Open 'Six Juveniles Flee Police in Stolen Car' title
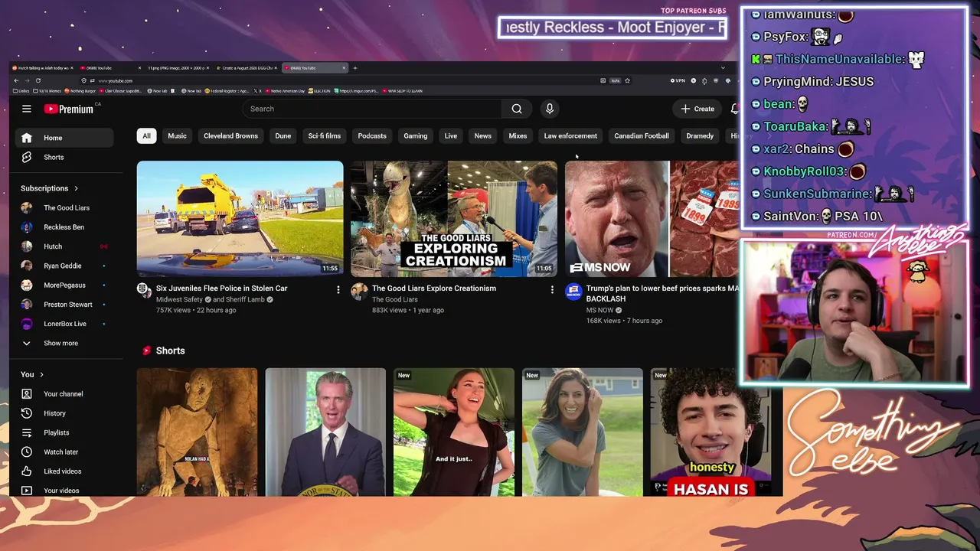This screenshot has width=980, height=551. pyautogui.click(x=222, y=289)
